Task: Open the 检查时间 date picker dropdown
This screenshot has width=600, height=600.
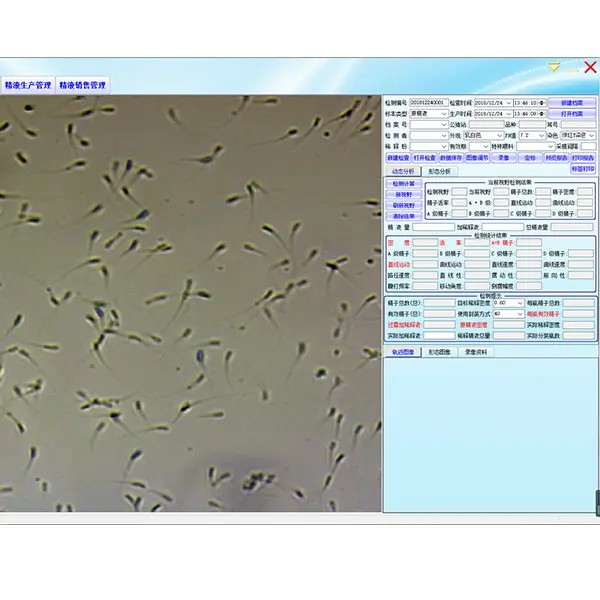Action: (x=509, y=102)
